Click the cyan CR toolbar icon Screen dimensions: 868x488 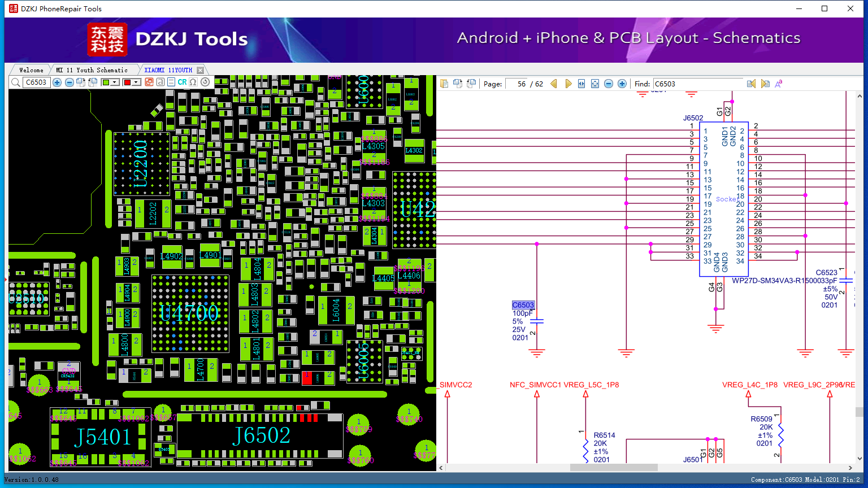[182, 82]
